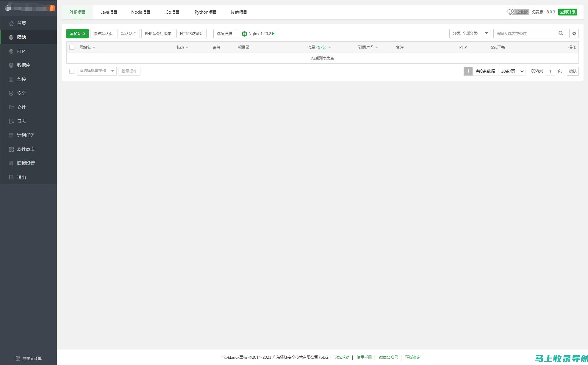This screenshot has height=365, width=588.
Task: Click the 默认站点 button
Action: point(129,34)
